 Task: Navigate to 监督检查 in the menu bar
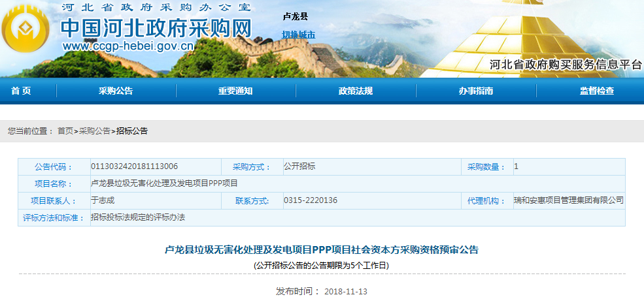(x=596, y=91)
